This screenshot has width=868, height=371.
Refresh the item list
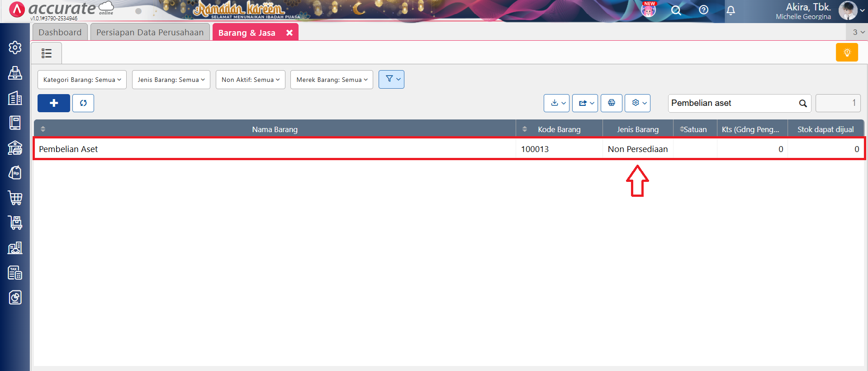pyautogui.click(x=83, y=103)
